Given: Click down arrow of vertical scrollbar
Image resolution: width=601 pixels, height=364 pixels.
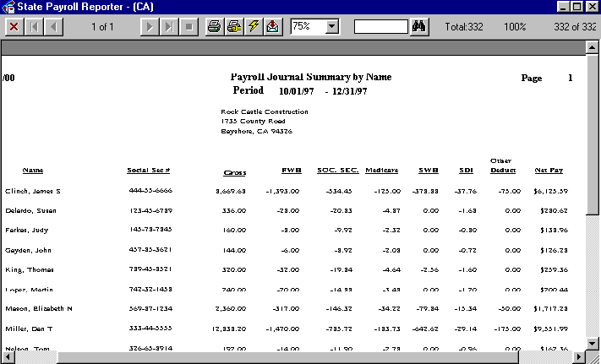Looking at the screenshot, I should click(593, 344).
